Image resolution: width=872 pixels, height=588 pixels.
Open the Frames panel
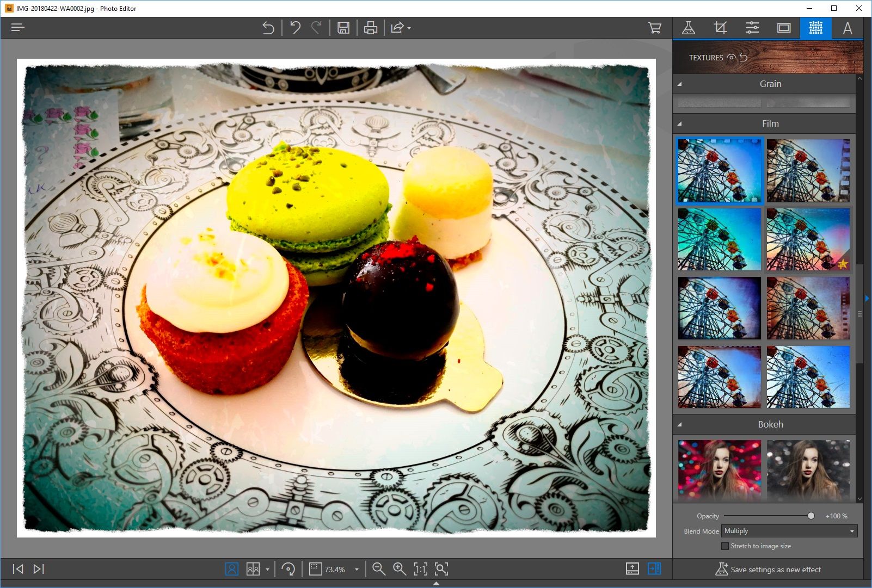tap(784, 28)
